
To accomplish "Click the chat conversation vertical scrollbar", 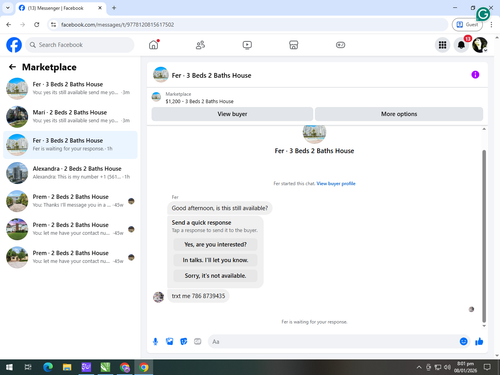I will pos(484,236).
